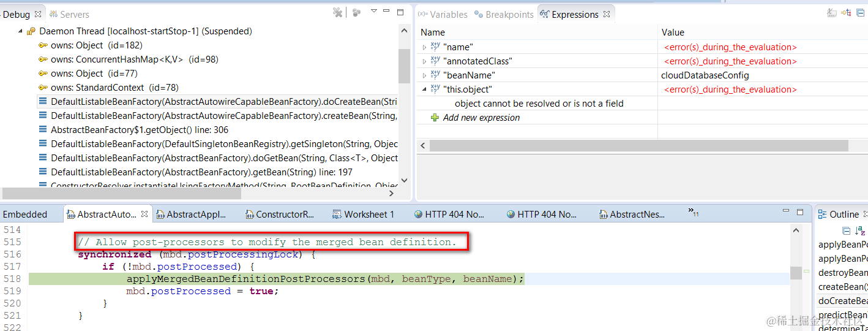868x331 pixels.
Task: Click the watch icon beside "beanName" expression
Action: [x=435, y=75]
